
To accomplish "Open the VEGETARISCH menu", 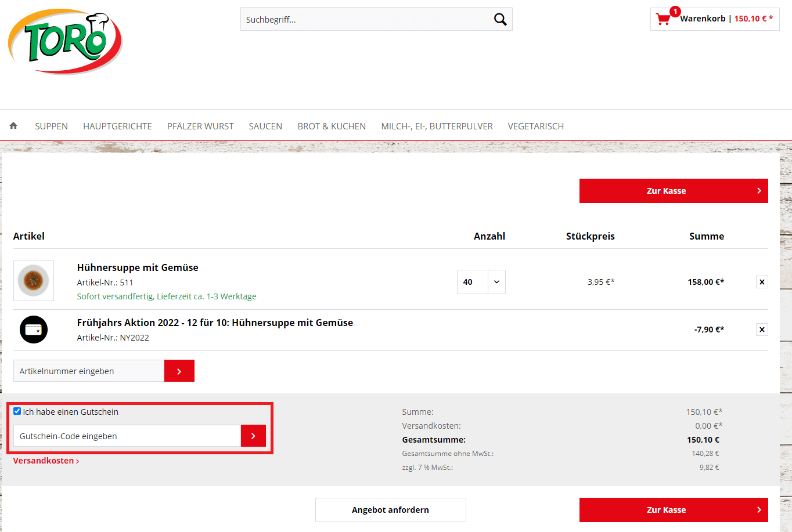I will click(x=536, y=126).
